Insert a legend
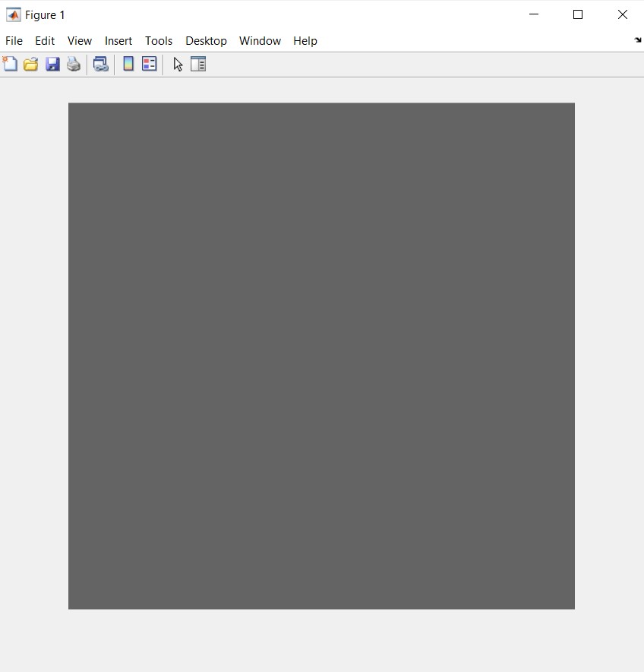 (x=149, y=64)
